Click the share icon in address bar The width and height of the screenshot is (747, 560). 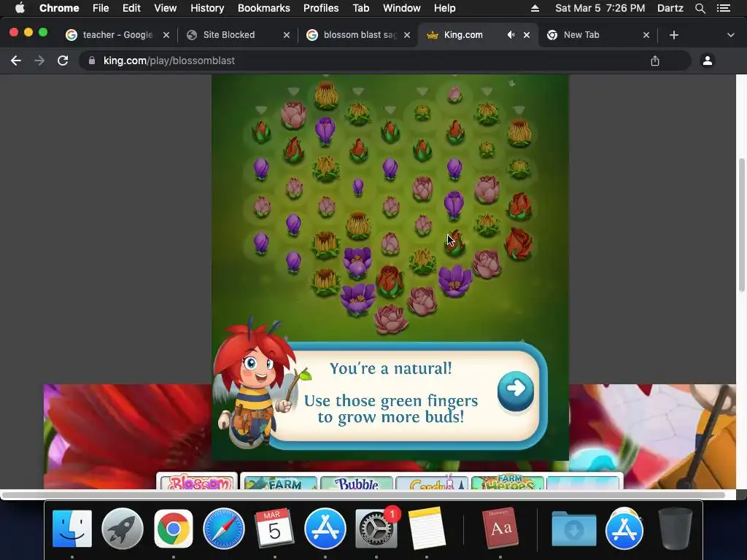655,61
